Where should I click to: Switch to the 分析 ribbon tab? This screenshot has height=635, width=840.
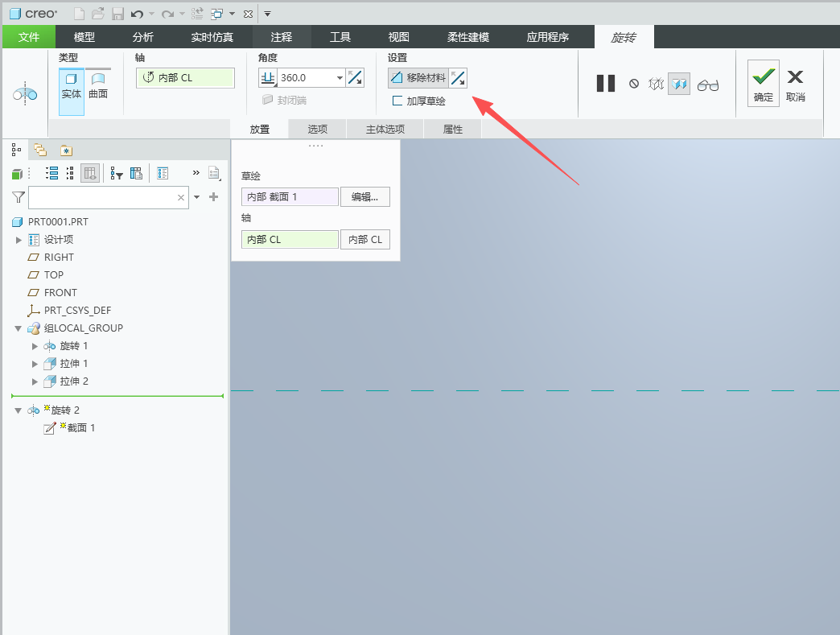[x=143, y=37]
